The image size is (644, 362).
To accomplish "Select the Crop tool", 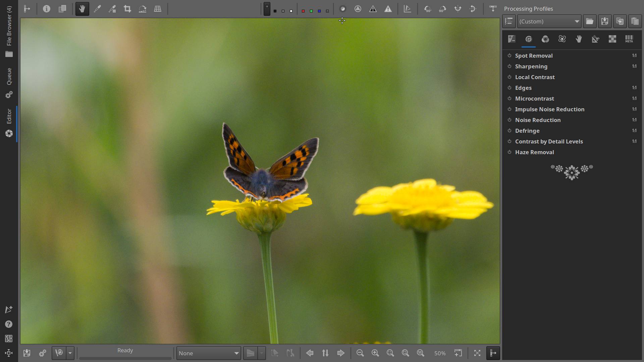I will [x=127, y=9].
